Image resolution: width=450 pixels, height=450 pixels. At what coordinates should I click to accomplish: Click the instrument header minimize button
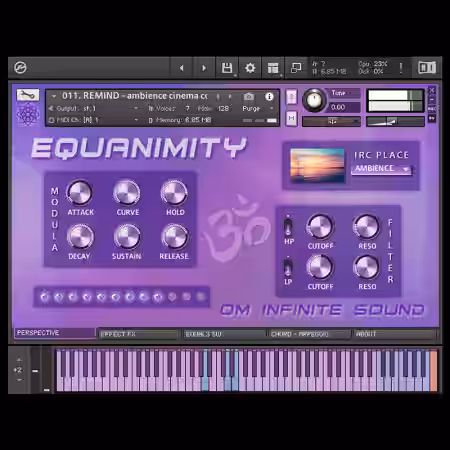(432, 100)
